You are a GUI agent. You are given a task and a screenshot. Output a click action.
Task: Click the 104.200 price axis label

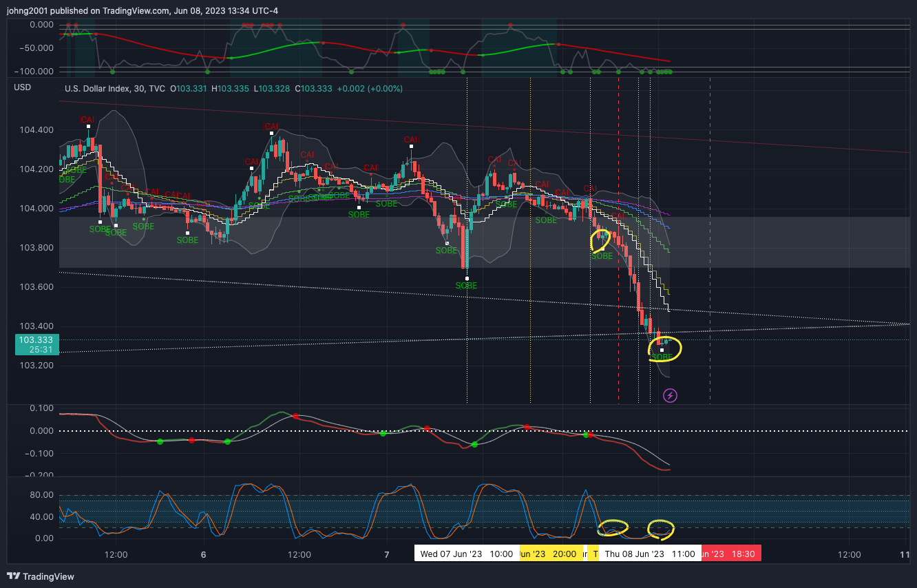pos(37,169)
